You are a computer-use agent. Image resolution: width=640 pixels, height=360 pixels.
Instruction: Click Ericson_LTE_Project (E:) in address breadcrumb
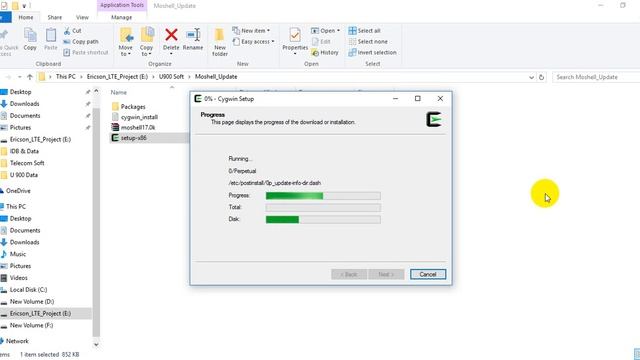pos(117,77)
